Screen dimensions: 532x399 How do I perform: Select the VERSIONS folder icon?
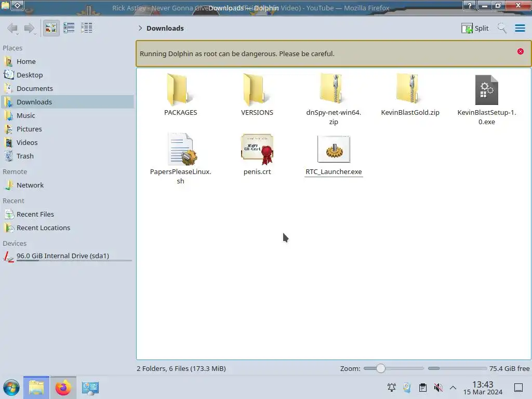tap(257, 89)
